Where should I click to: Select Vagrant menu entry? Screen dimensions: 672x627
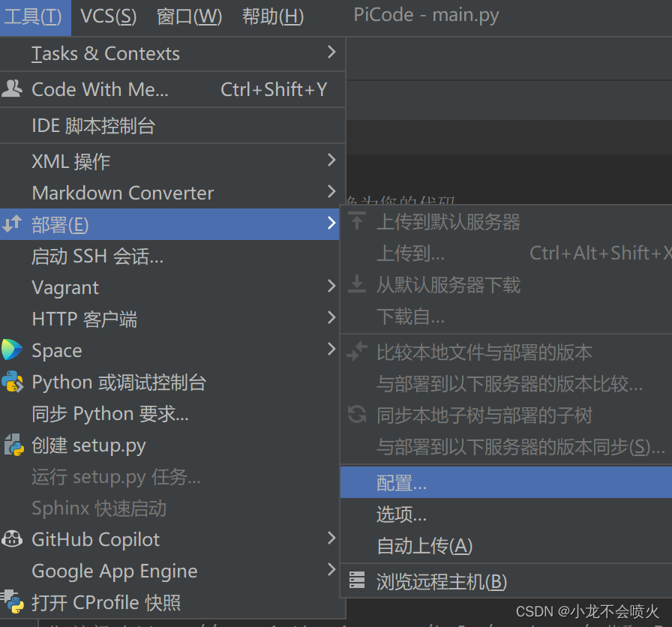(x=169, y=287)
